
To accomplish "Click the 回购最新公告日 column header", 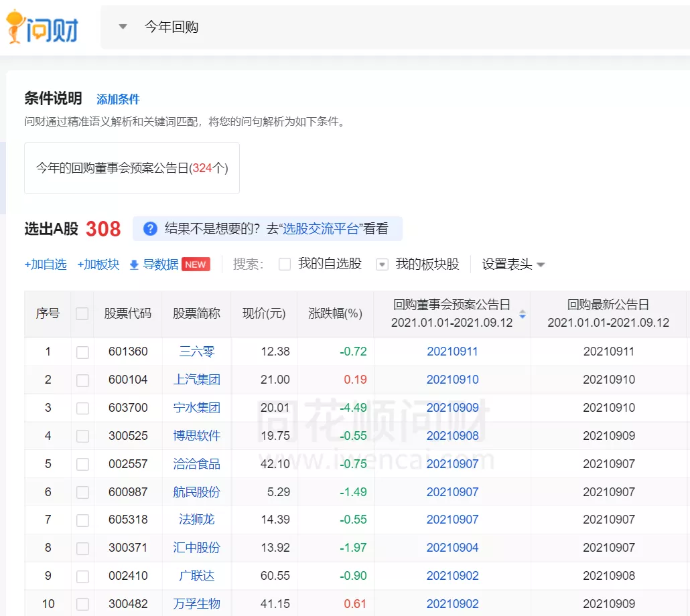I will click(x=608, y=313).
